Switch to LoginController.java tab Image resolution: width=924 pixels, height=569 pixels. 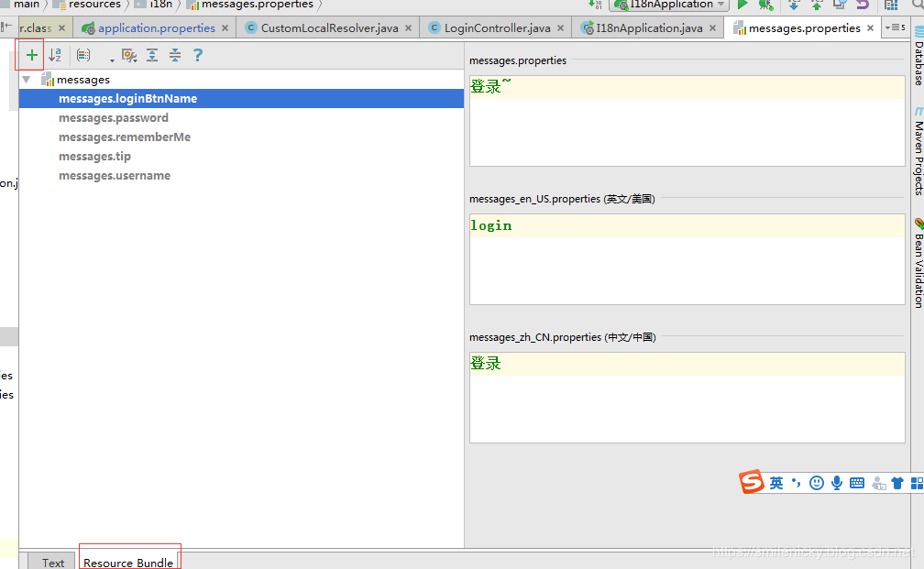click(498, 28)
